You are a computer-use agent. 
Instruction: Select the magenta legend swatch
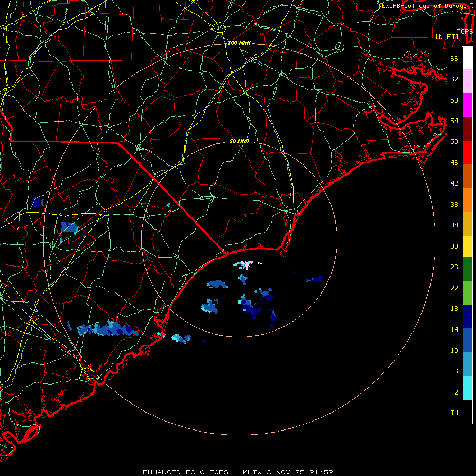(x=467, y=105)
